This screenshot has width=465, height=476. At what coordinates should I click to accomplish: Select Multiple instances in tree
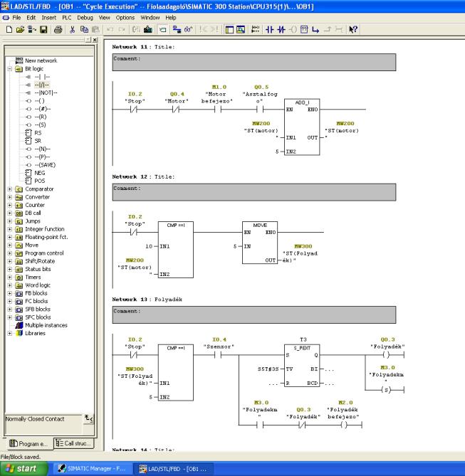point(46,325)
